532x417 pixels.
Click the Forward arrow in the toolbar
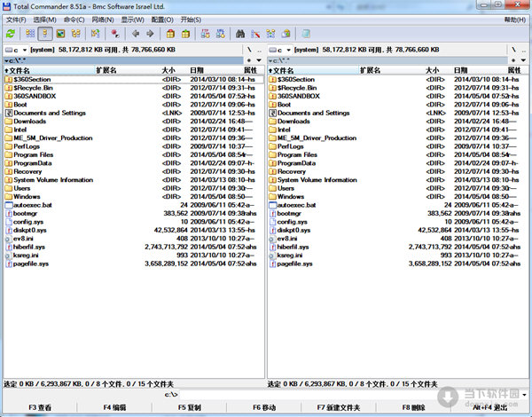(150, 33)
